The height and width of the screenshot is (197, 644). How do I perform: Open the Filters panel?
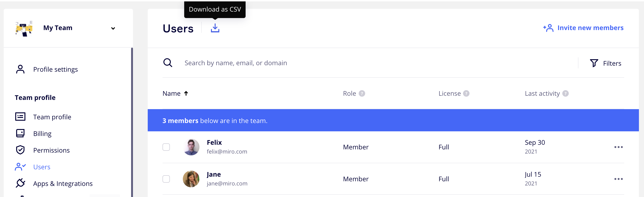coord(605,63)
